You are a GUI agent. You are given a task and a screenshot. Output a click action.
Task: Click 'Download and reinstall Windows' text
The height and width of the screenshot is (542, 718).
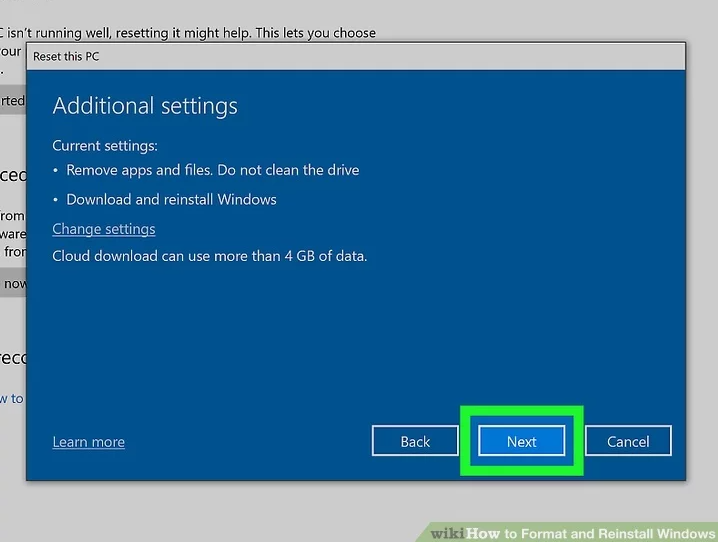tap(171, 200)
